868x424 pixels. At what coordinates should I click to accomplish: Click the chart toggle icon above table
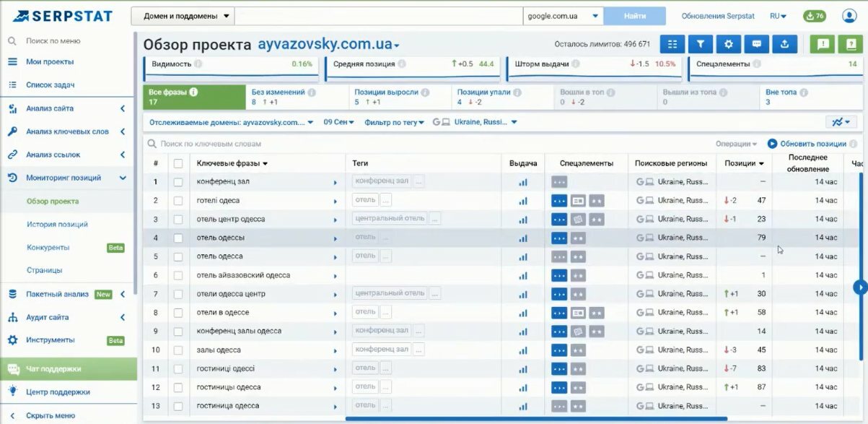(841, 123)
